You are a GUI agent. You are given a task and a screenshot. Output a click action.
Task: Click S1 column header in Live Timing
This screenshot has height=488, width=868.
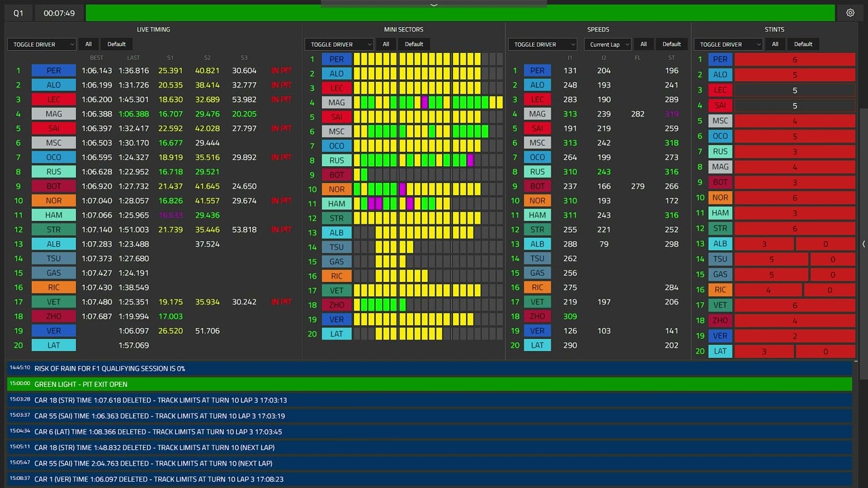point(170,58)
